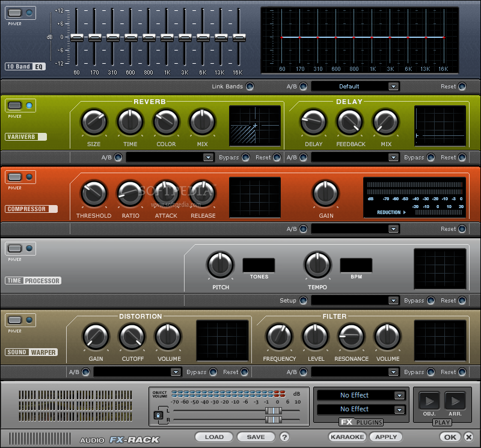Click the Reverb COLOR knob
Image resolution: width=481 pixels, height=448 pixels.
click(x=167, y=122)
